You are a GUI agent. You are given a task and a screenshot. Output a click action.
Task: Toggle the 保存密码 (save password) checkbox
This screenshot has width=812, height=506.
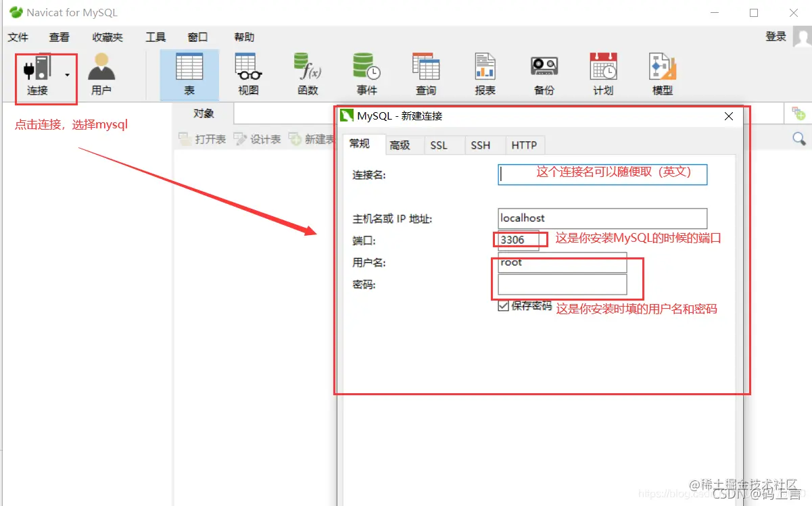pos(503,305)
